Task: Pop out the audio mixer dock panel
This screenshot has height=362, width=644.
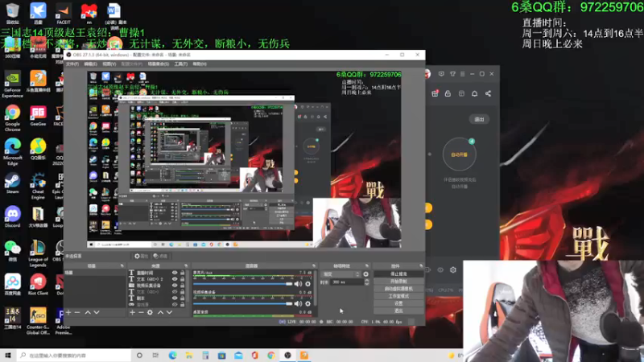Action: pyautogui.click(x=314, y=266)
